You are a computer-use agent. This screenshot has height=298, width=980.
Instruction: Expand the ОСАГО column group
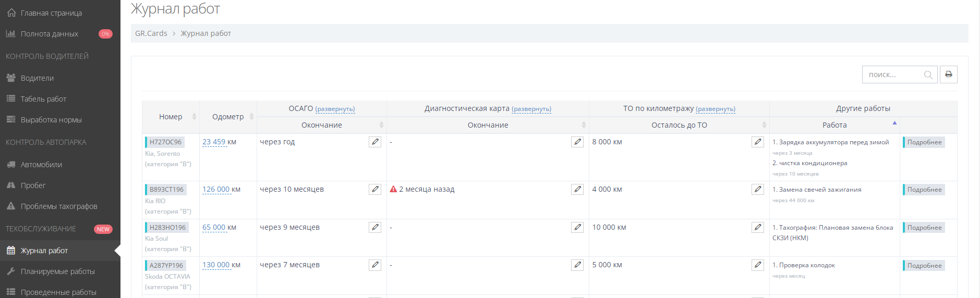pos(335,109)
